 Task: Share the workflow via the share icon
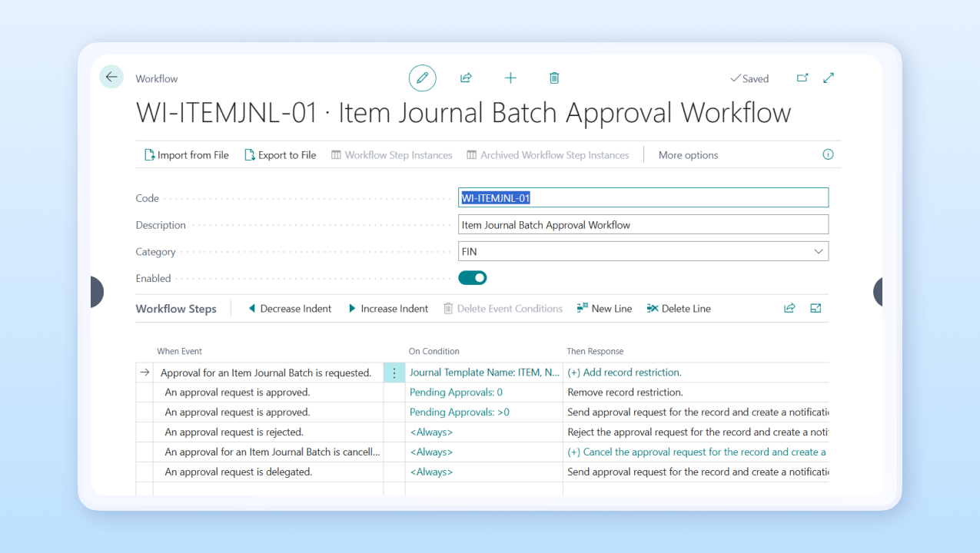point(466,78)
